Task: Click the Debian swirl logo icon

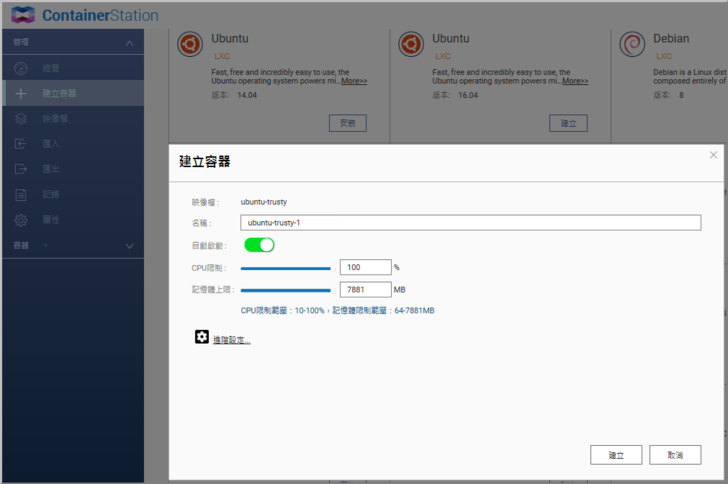Action: click(x=632, y=44)
